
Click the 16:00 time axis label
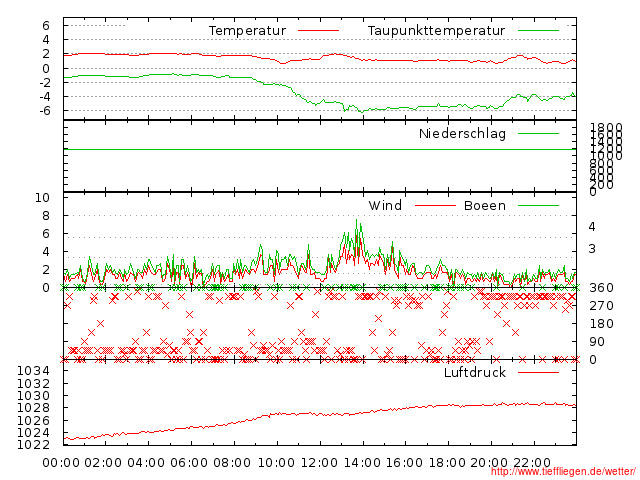point(404,463)
